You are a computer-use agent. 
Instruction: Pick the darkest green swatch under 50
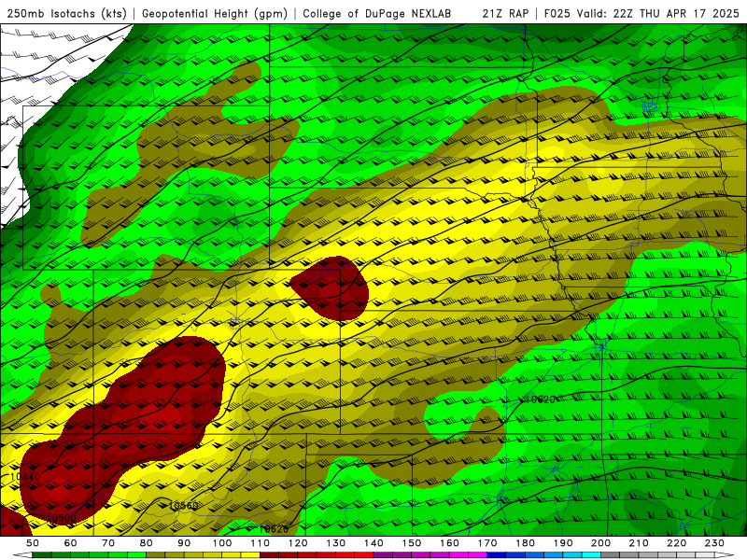point(42,555)
